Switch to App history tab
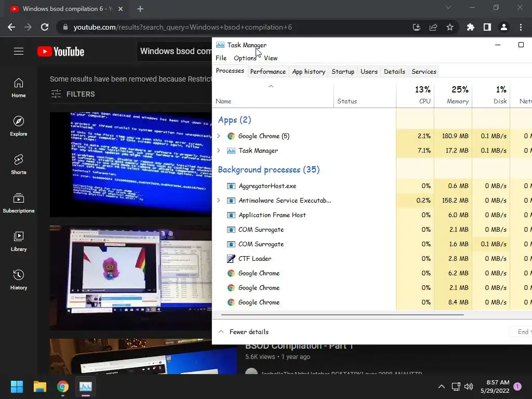532x399 pixels. click(x=309, y=72)
